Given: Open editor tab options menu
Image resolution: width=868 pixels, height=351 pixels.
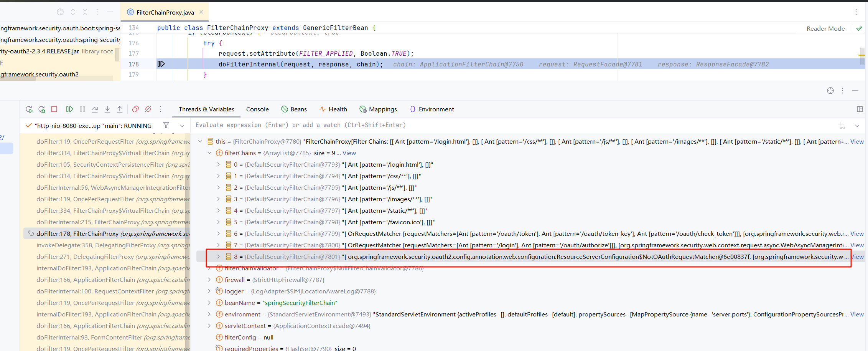Looking at the screenshot, I should click(856, 12).
